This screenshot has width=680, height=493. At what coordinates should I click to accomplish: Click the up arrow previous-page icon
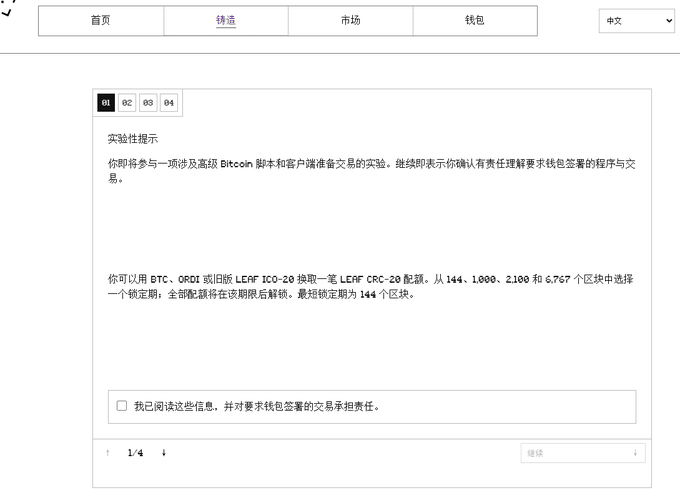coord(108,453)
